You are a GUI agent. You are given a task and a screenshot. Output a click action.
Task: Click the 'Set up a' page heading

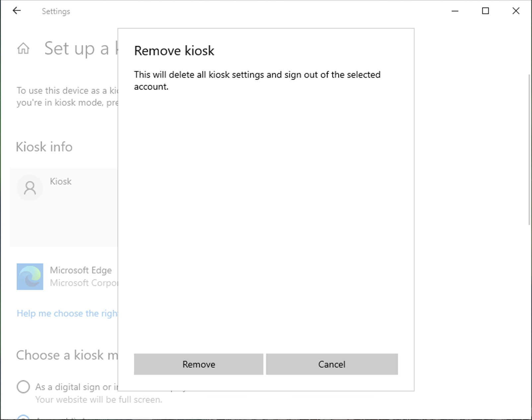[x=77, y=49]
